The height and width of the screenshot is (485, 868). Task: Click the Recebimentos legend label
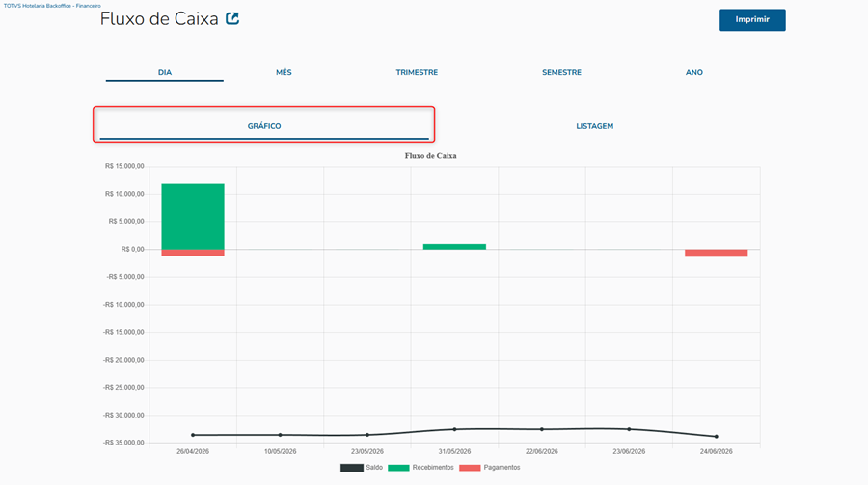tap(433, 468)
